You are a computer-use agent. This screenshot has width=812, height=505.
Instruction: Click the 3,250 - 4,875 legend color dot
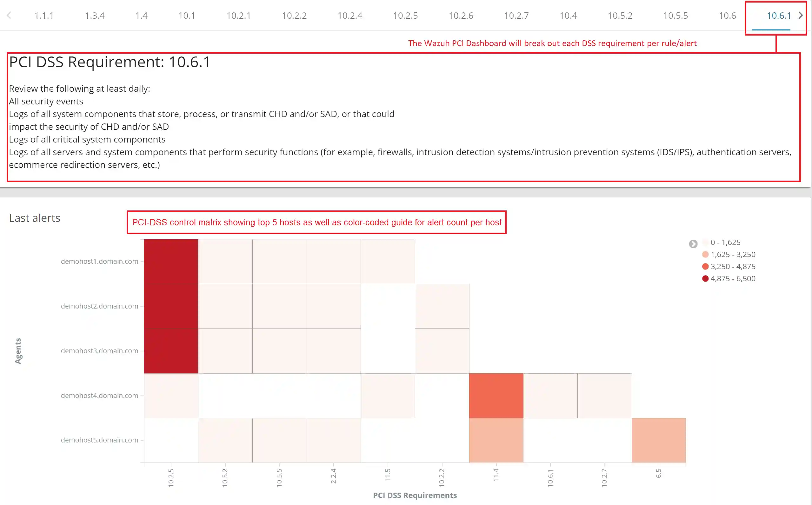coord(705,267)
